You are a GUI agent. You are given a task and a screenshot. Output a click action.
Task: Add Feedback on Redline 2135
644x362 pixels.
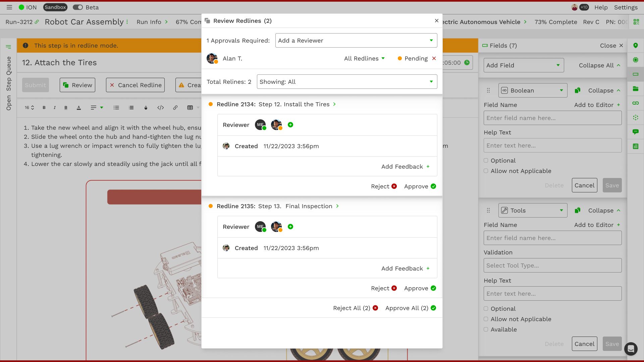click(406, 268)
